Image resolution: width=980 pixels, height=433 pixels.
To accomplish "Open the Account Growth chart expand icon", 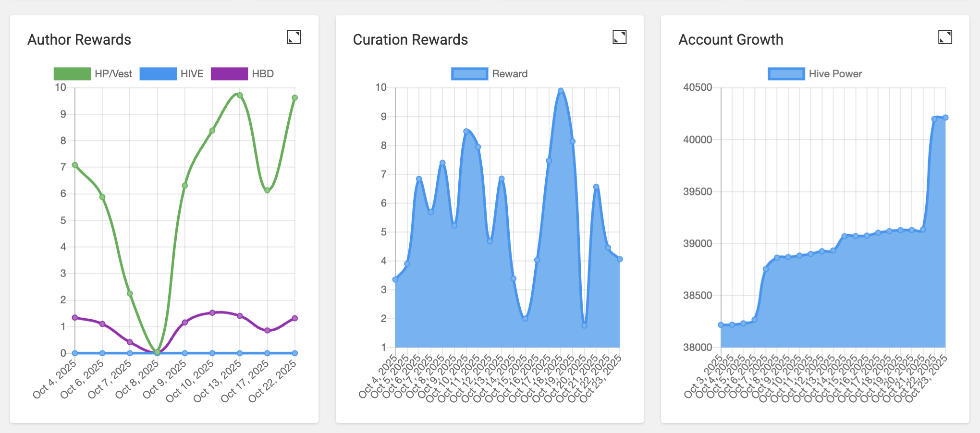I will click(945, 37).
